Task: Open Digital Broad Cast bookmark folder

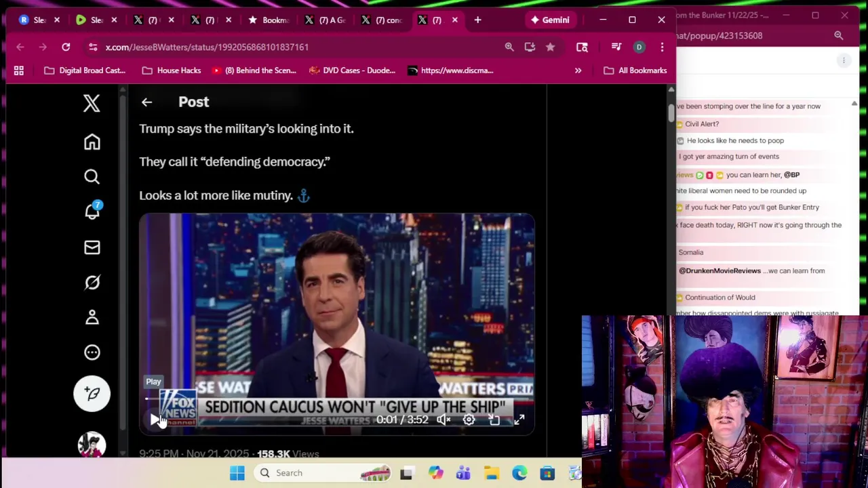Action: pos(85,70)
